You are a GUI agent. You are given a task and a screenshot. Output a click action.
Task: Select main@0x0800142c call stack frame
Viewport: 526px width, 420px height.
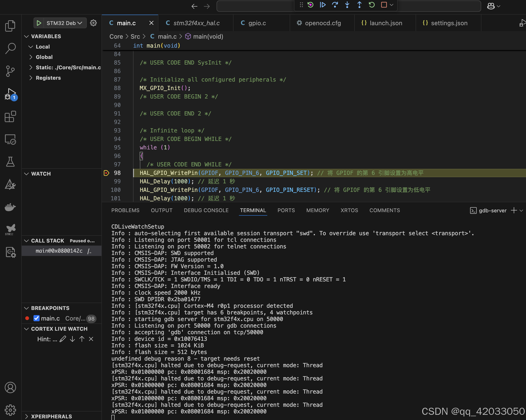(59, 251)
